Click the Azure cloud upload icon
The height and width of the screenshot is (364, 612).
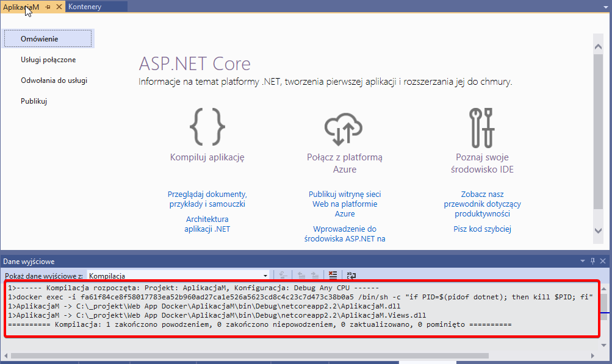click(x=344, y=127)
